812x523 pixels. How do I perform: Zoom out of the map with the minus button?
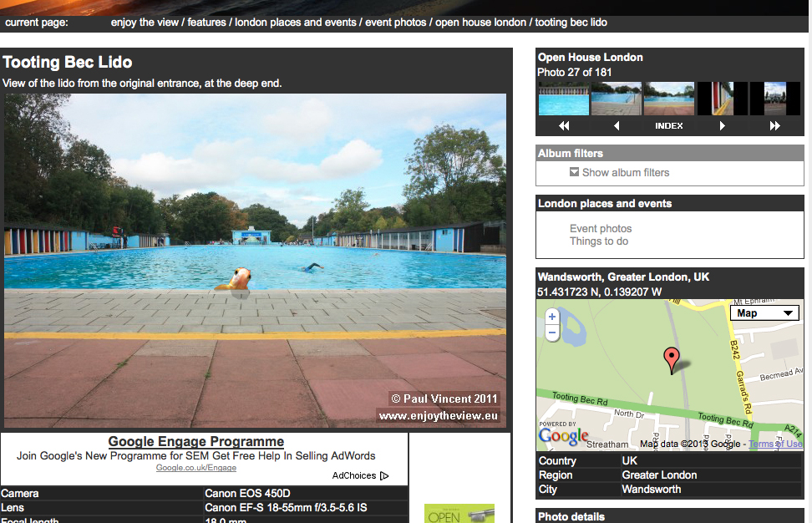click(x=551, y=333)
